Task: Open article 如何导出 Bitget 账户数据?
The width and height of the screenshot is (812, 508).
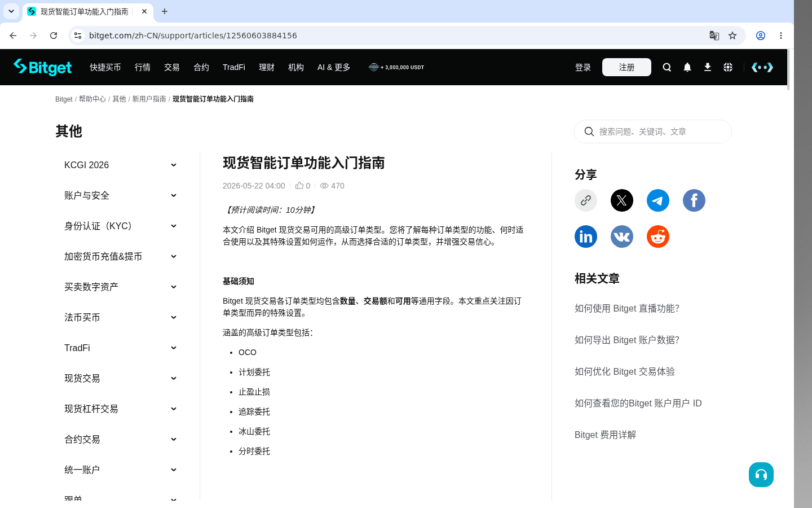Action: click(627, 340)
